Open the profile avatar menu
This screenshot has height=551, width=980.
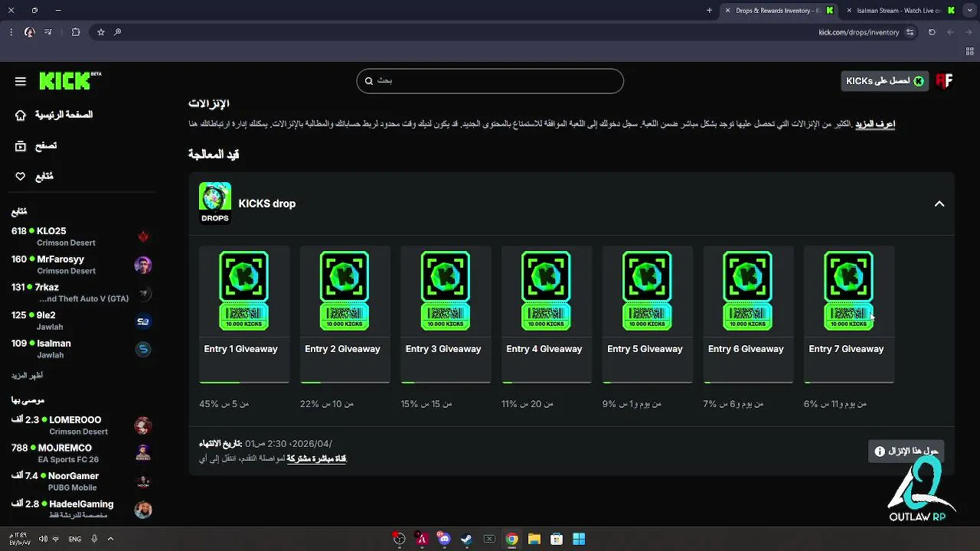tap(944, 81)
